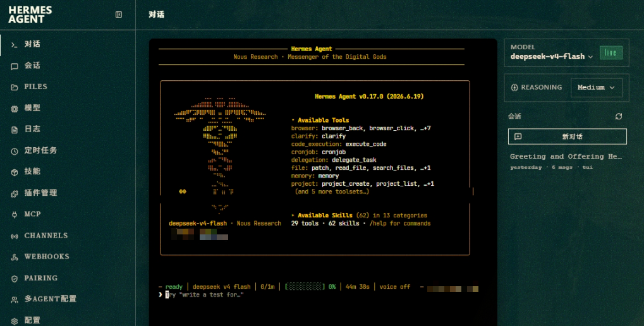The width and height of the screenshot is (644, 326).
Task: Click the shield icon beside PAIRING
Action: [15, 279]
